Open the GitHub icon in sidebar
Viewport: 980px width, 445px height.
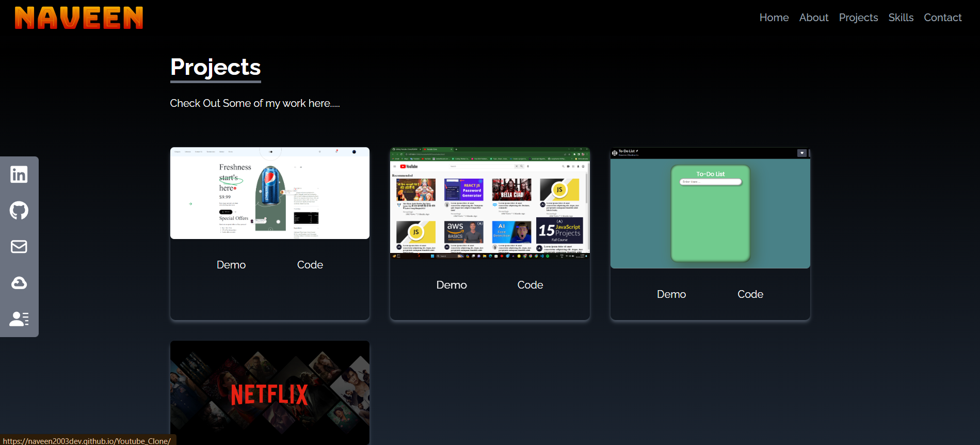click(x=19, y=211)
